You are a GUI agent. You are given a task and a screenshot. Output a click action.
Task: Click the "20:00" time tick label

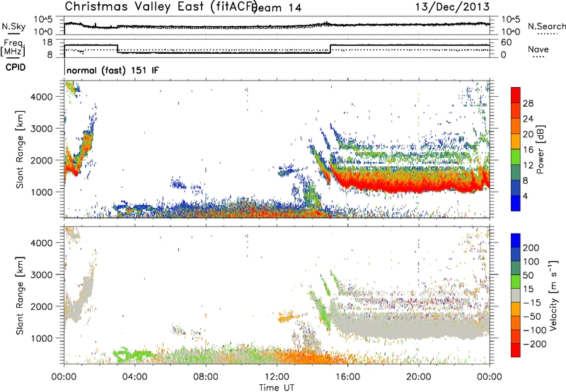(418, 377)
